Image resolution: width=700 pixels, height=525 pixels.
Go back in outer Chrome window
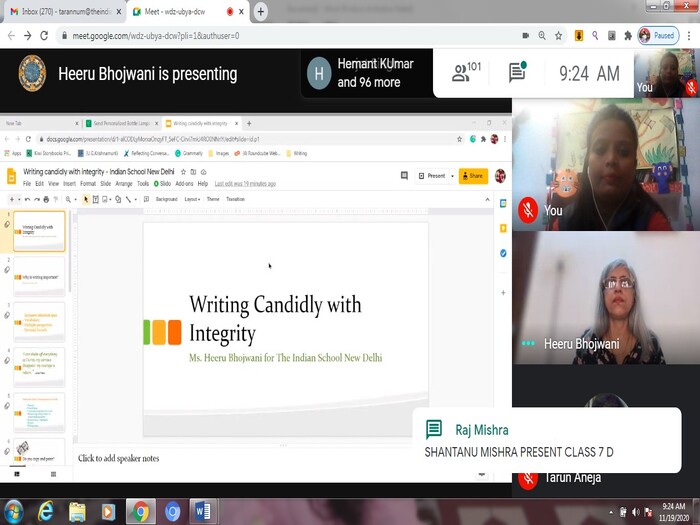point(11,36)
